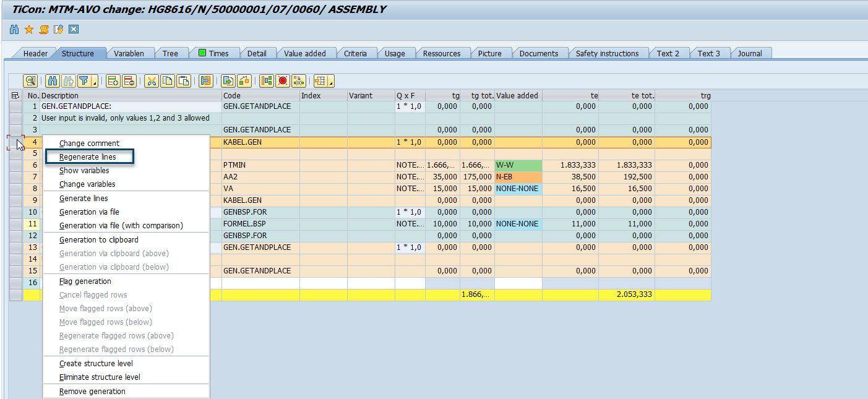This screenshot has width=868, height=399.
Task: Click the insert row icon
Action: click(x=113, y=81)
